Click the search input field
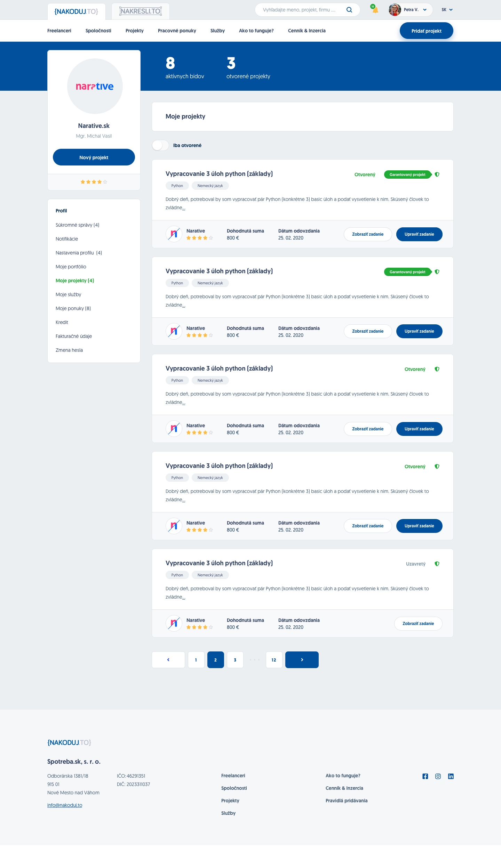This screenshot has height=868, width=501. pyautogui.click(x=299, y=10)
